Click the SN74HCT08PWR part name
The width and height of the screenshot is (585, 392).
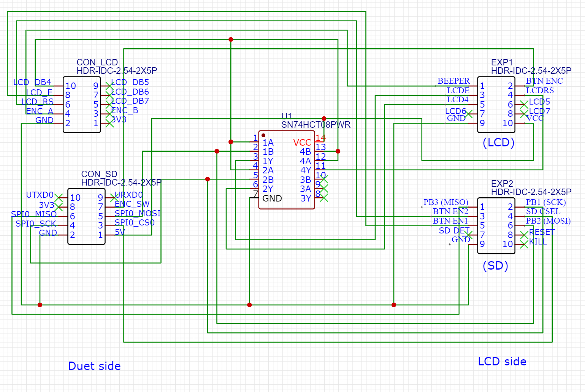click(x=316, y=125)
